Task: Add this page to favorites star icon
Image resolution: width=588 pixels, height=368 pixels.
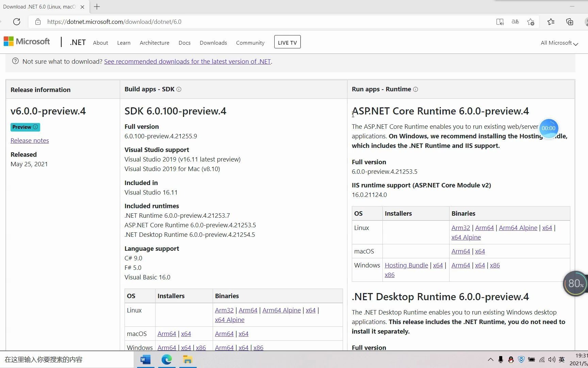Action: point(530,22)
